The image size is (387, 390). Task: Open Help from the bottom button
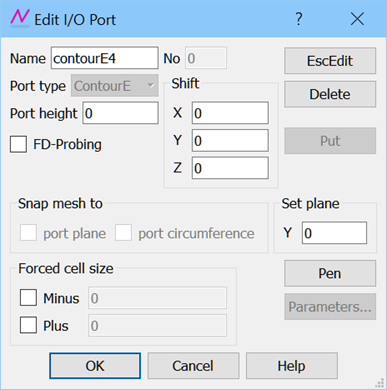(292, 366)
